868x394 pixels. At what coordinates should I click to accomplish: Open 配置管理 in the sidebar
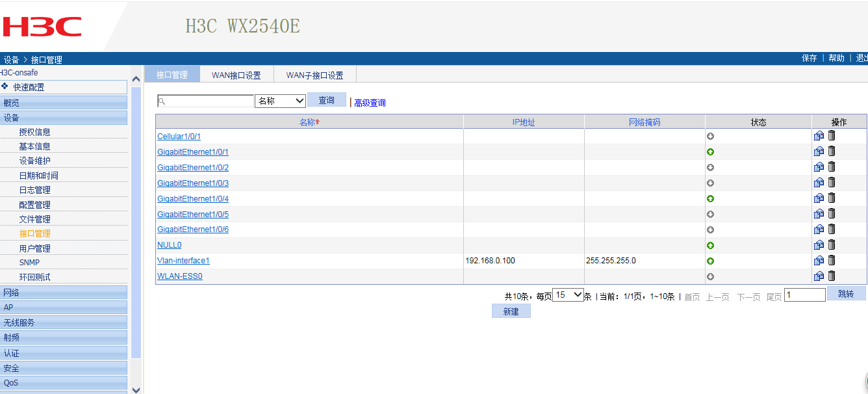click(34, 205)
